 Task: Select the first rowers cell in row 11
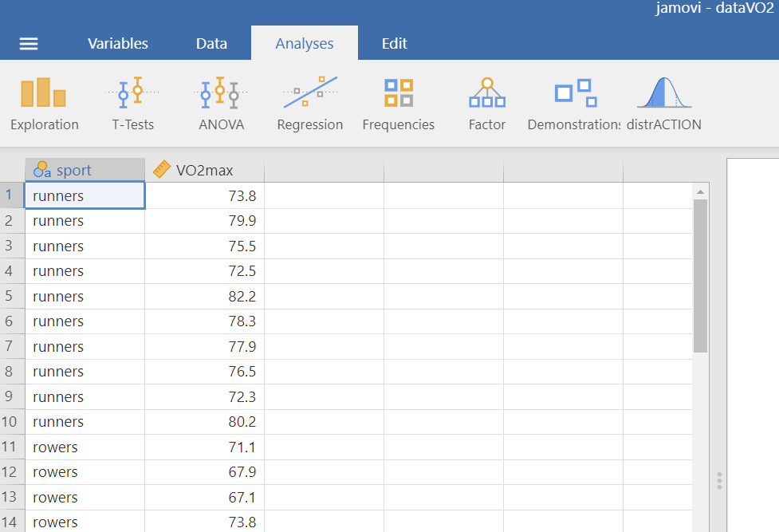tap(85, 447)
